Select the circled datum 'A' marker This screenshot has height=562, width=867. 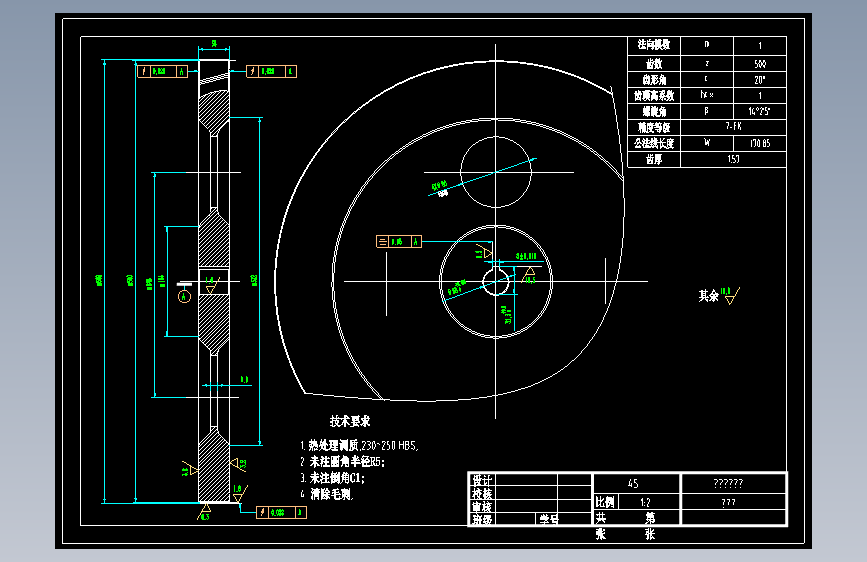point(184,296)
